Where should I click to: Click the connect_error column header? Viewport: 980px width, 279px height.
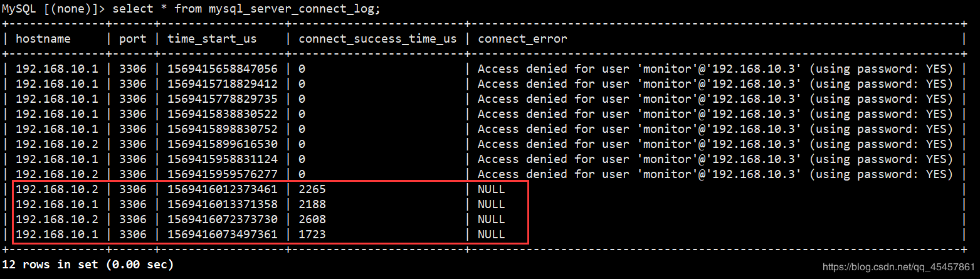pyautogui.click(x=522, y=39)
